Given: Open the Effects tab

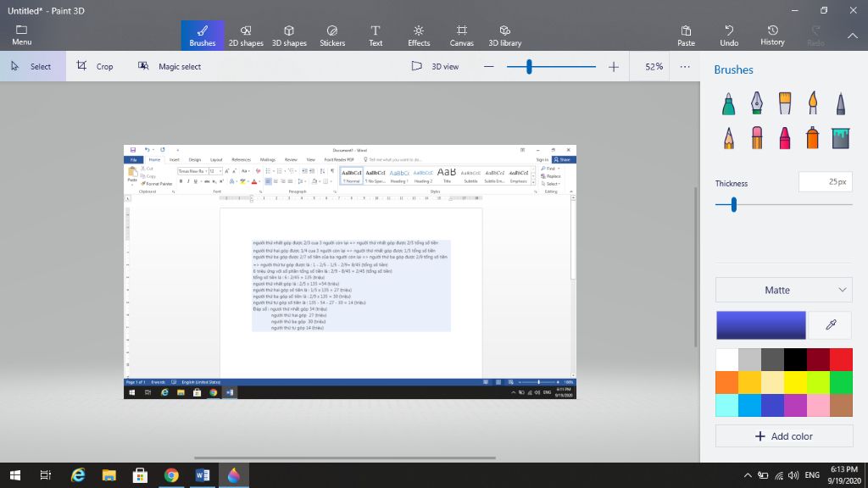Looking at the screenshot, I should pos(419,36).
